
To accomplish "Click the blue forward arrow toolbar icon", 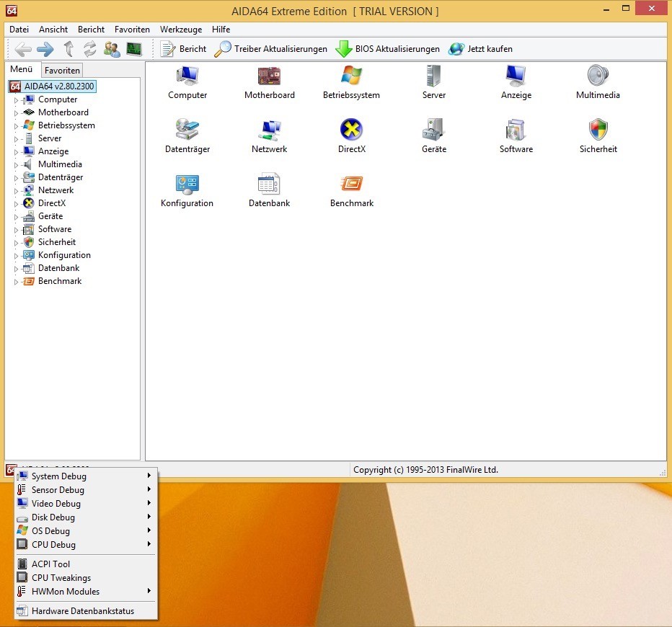I will (x=45, y=49).
